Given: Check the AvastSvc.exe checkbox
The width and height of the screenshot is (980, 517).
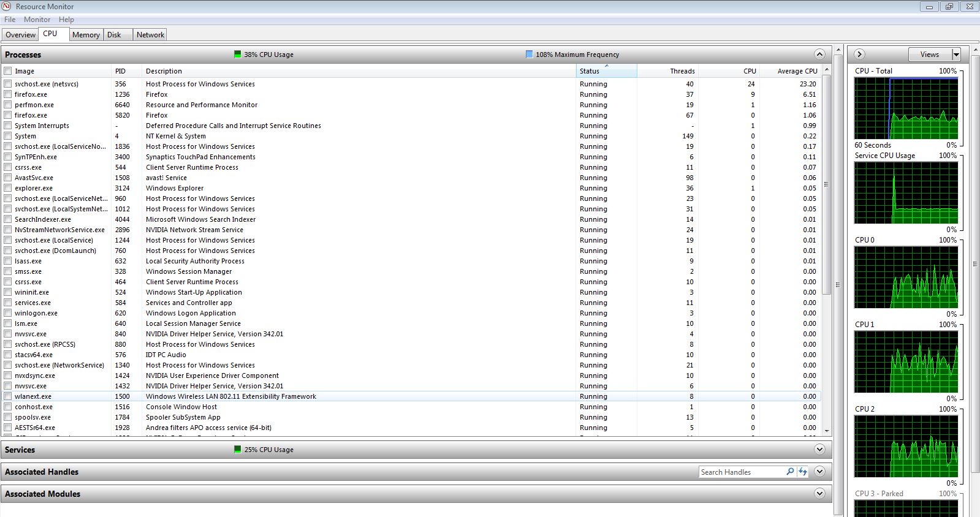Looking at the screenshot, I should click(8, 178).
